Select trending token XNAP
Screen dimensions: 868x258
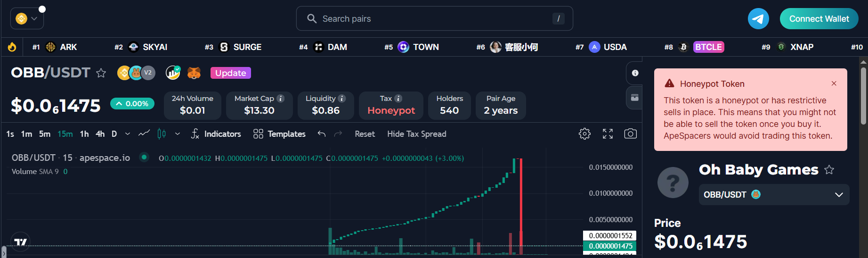(795, 47)
